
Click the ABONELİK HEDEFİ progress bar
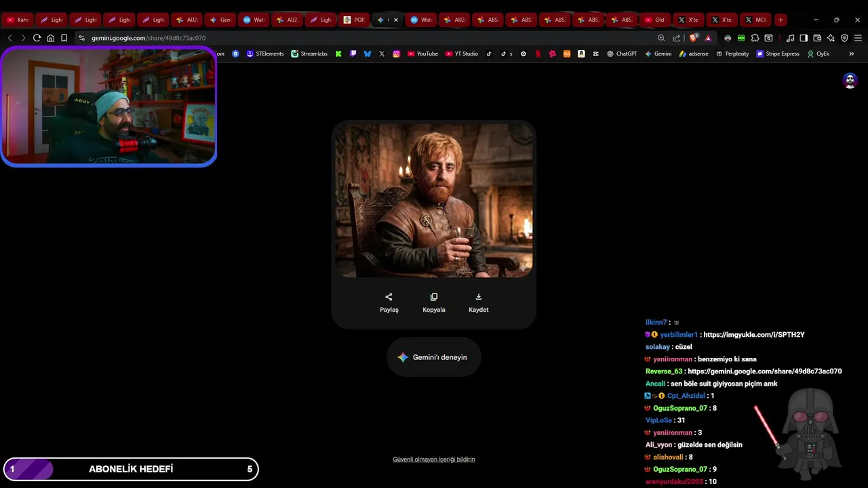coord(131,469)
